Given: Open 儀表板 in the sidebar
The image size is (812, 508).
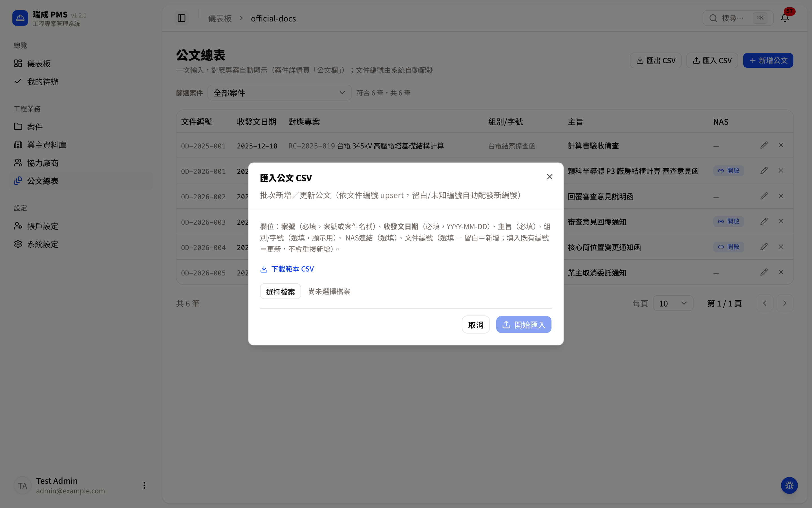Looking at the screenshot, I should 81,63.
